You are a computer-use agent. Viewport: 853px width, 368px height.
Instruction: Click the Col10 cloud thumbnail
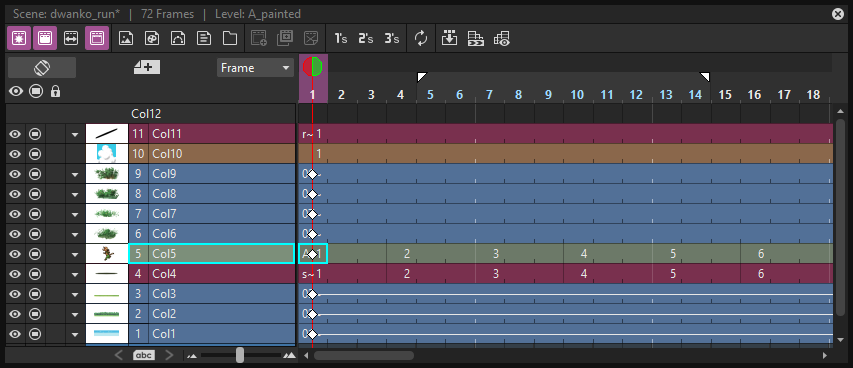coord(107,154)
